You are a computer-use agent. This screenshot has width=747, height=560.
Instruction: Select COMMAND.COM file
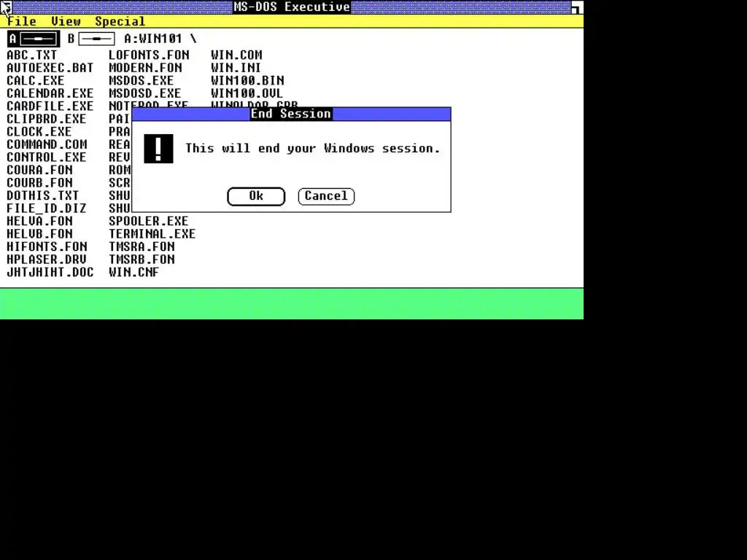coord(47,145)
